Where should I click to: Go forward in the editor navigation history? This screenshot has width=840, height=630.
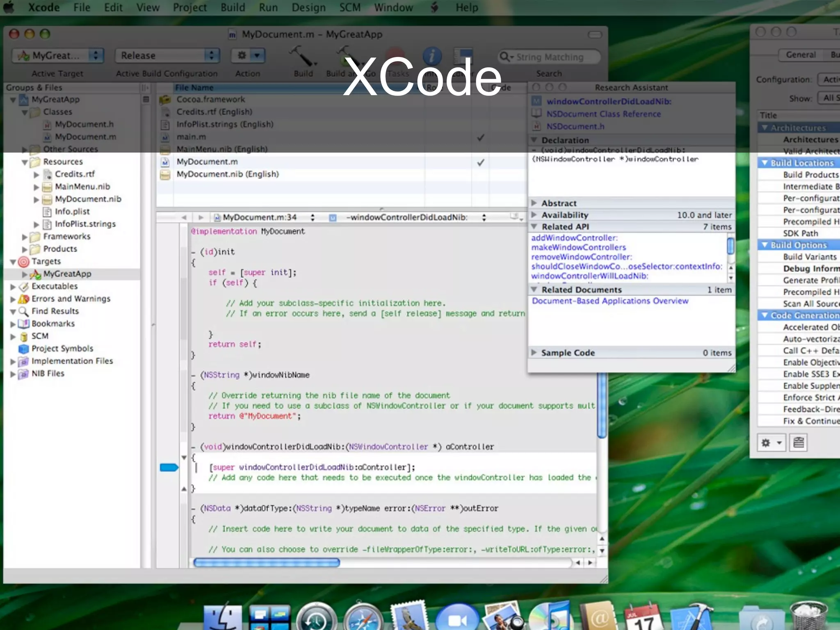pyautogui.click(x=200, y=217)
